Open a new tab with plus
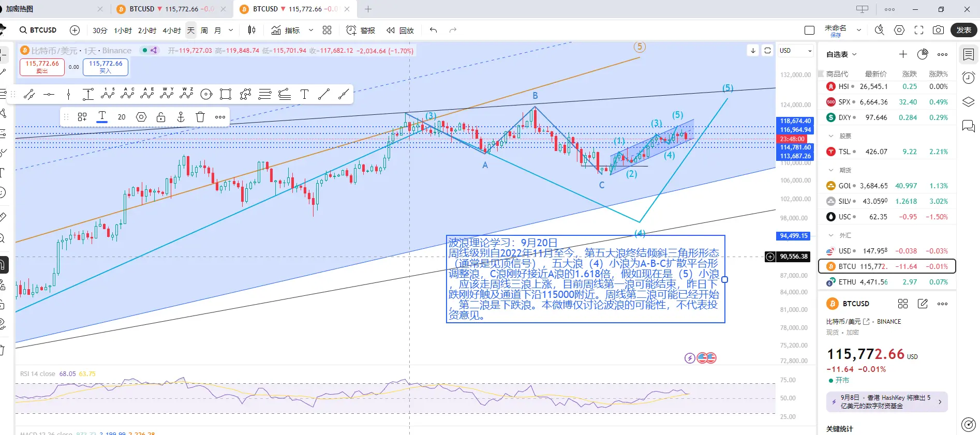The image size is (980, 435). 368,9
